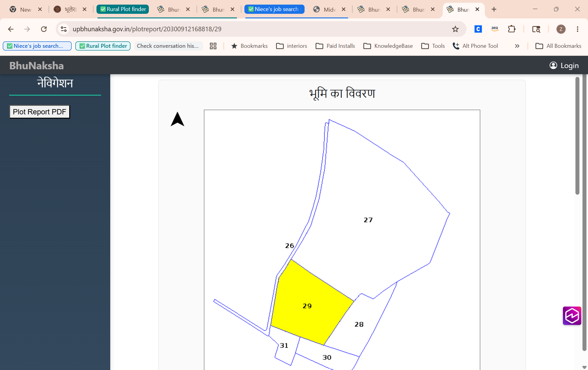
Task: Reload the page with the refresh icon
Action: coord(44,29)
